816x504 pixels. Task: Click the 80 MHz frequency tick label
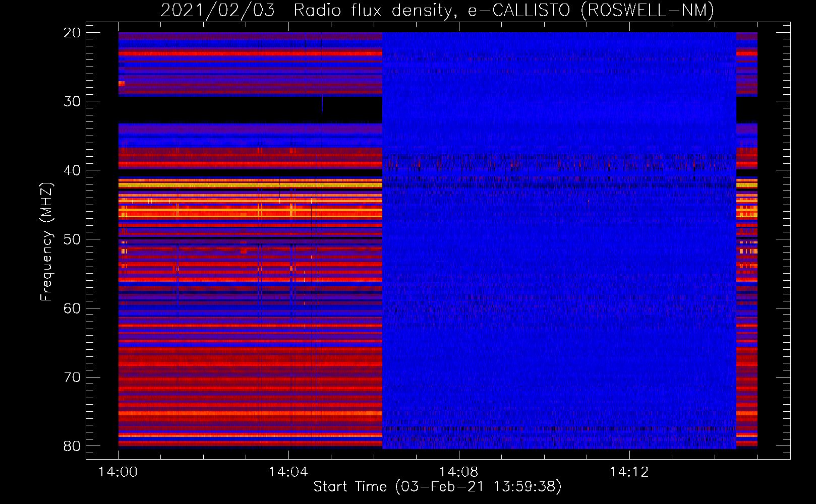[x=72, y=446]
